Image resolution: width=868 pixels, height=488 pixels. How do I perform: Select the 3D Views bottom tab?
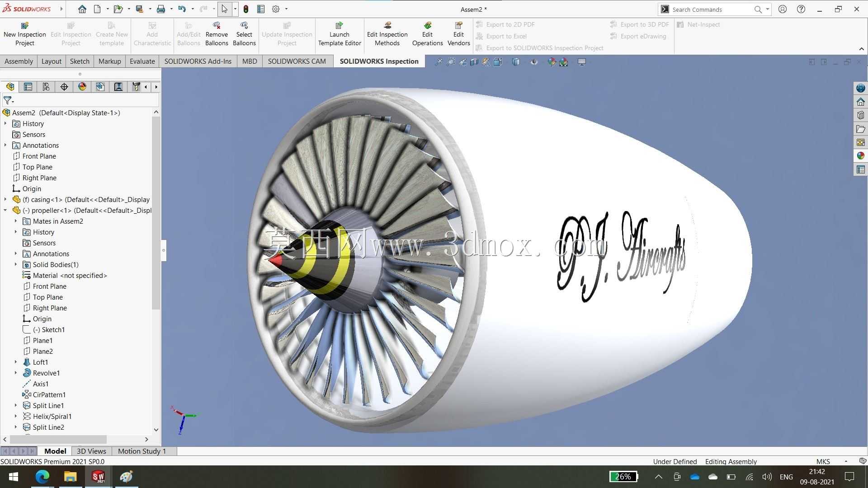[x=91, y=451]
